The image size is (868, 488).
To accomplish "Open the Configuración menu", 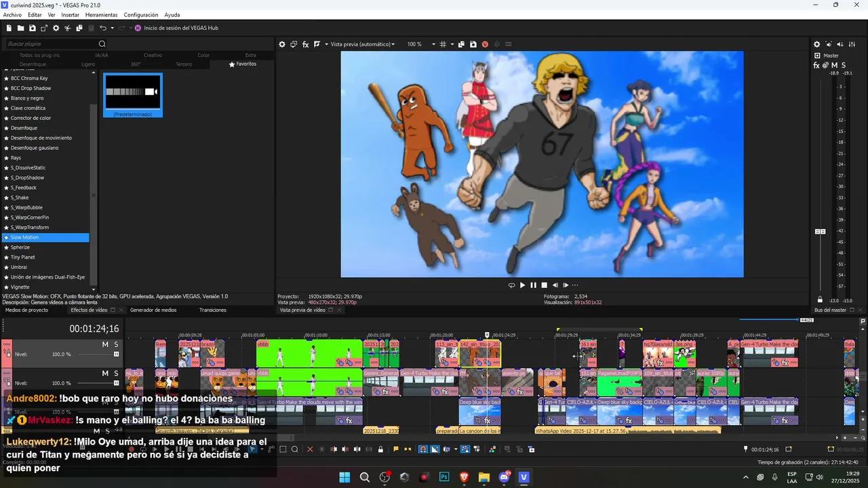I will click(x=141, y=15).
